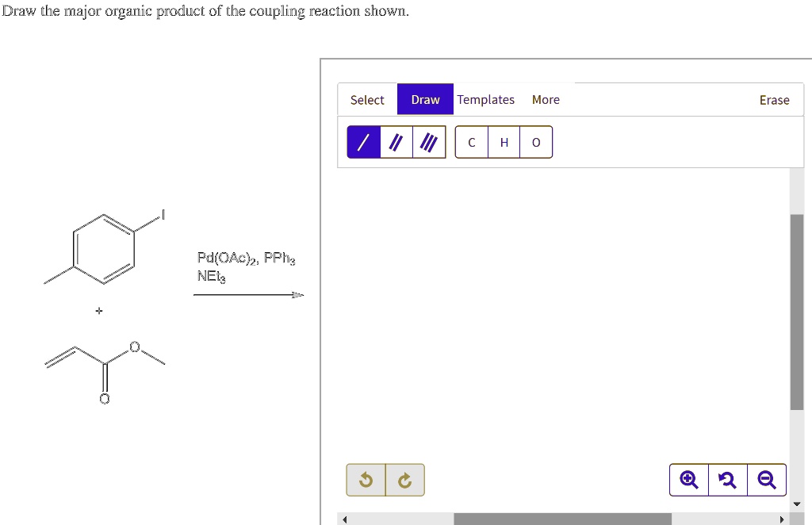This screenshot has width=812, height=525.
Task: Switch to the Select tab
Action: click(367, 99)
